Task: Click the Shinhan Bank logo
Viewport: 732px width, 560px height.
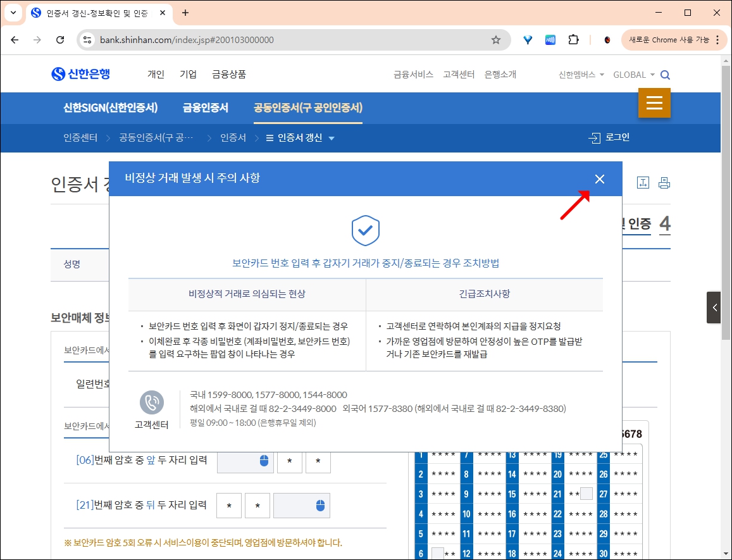Action: click(x=80, y=73)
